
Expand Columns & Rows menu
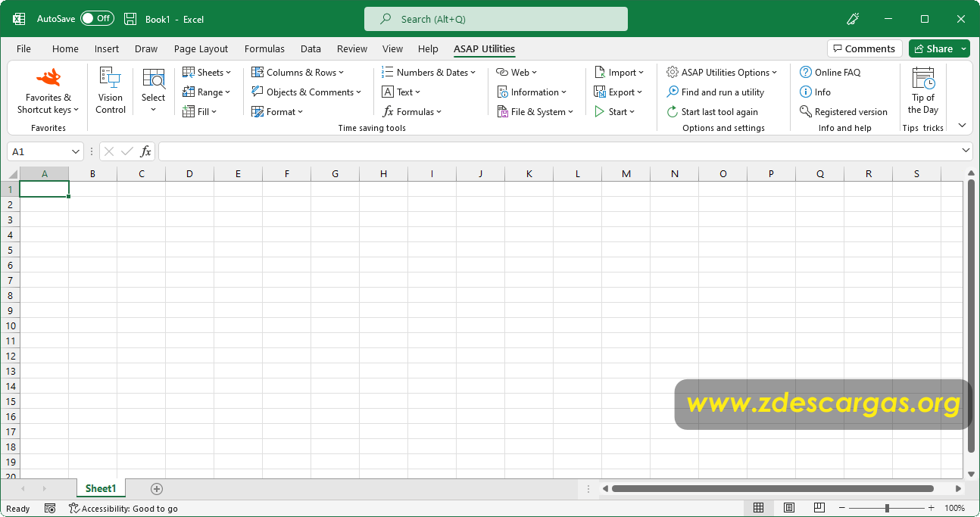[x=298, y=73]
